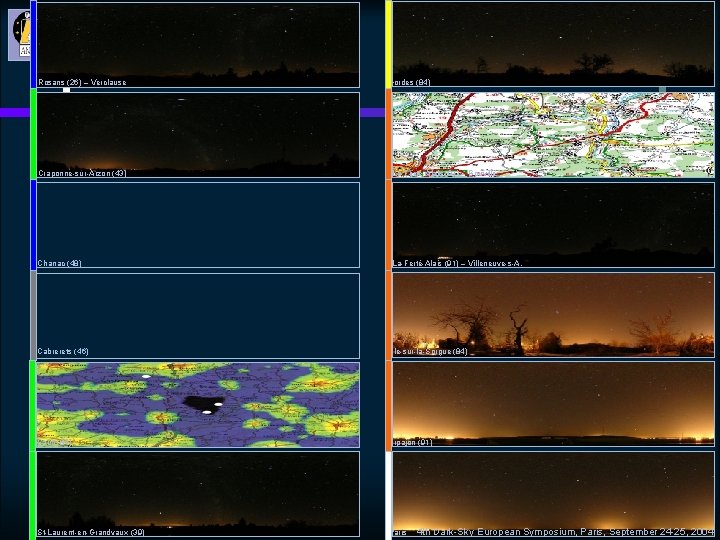Click the black zone on the pollution map

202,404
